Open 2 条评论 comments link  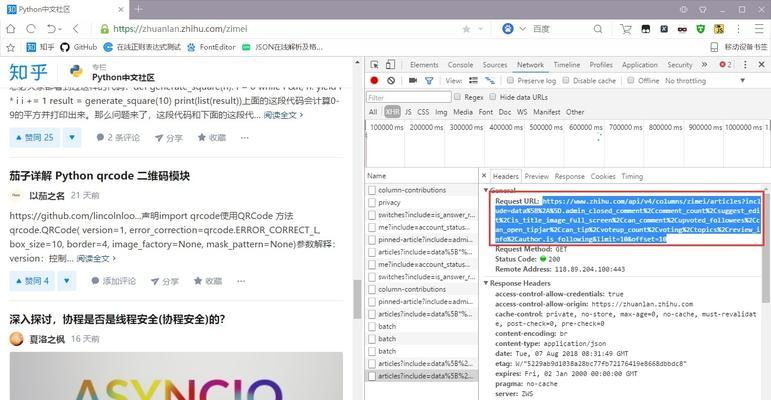[x=118, y=138]
